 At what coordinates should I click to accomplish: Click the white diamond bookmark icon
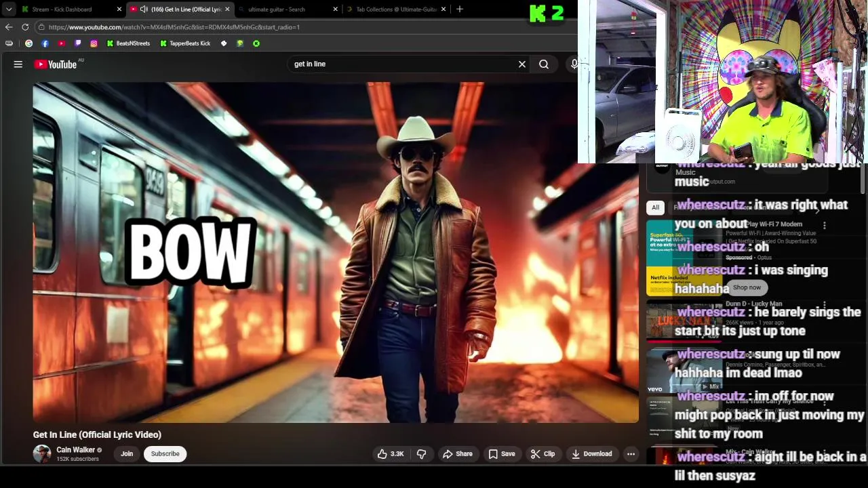pyautogui.click(x=224, y=43)
